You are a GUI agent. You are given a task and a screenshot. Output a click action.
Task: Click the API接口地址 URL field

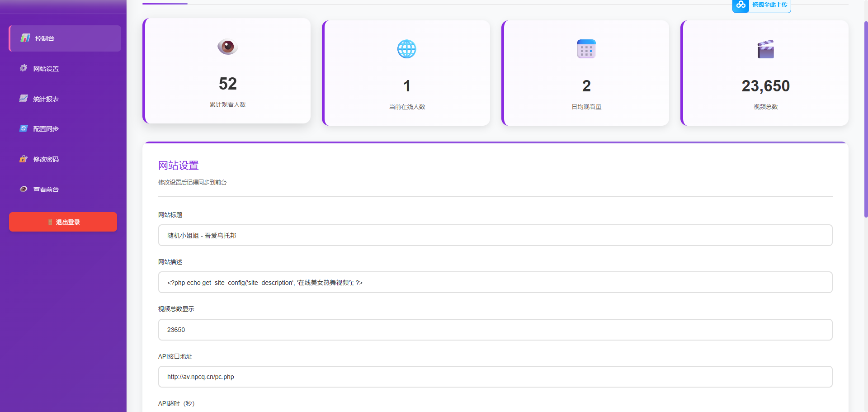point(495,377)
